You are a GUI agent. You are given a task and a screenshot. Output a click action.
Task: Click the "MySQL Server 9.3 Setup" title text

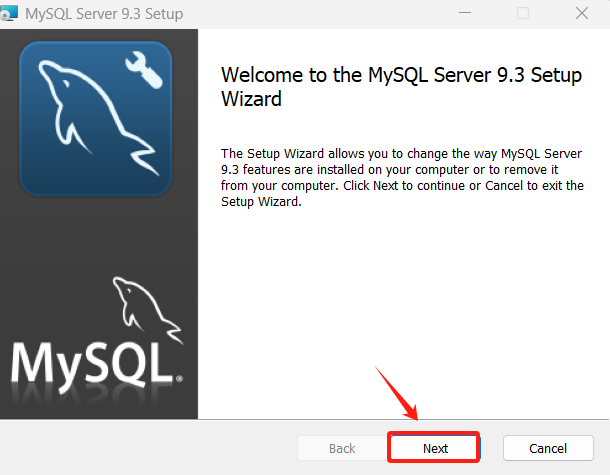pyautogui.click(x=104, y=14)
